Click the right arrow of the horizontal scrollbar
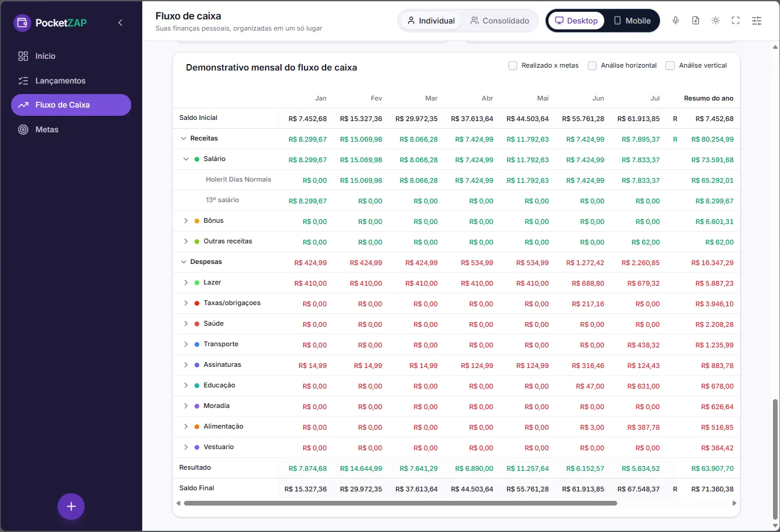780x532 pixels. click(734, 503)
